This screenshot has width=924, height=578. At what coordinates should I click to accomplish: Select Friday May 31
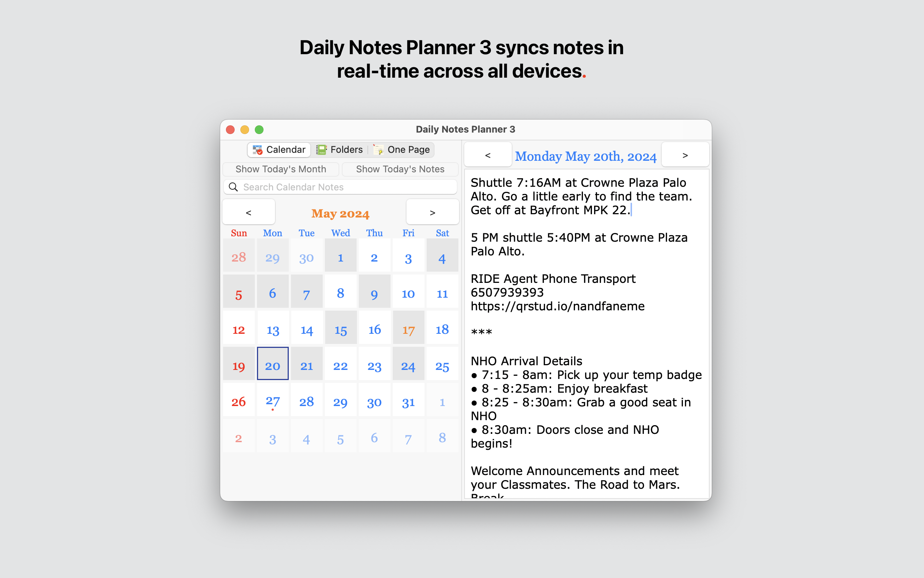tap(408, 400)
